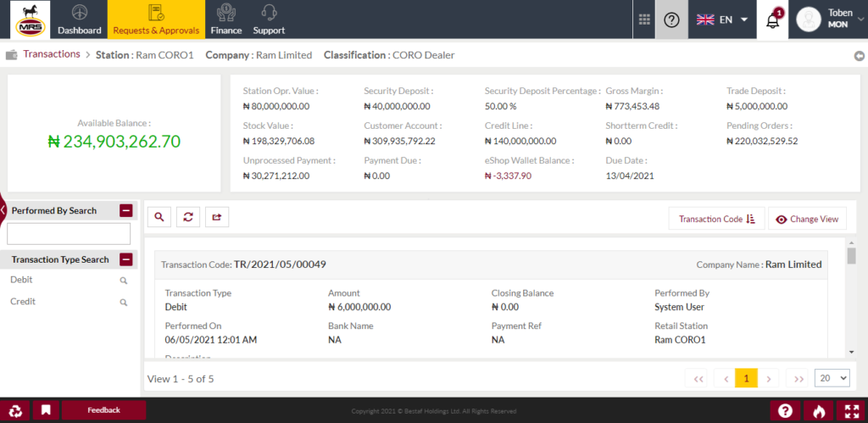
Task: Click the scroll down arrow of list
Action: (851, 352)
